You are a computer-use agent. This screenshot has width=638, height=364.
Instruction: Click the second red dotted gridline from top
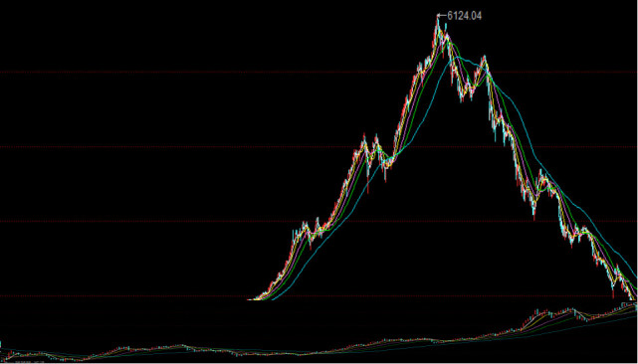(319, 147)
